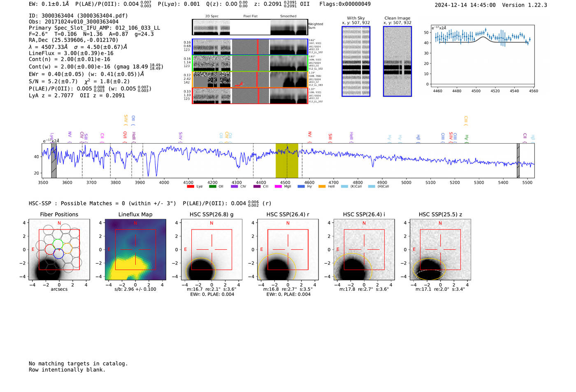
Task: Click "Row intentionally blank." text
Action: tap(67, 370)
